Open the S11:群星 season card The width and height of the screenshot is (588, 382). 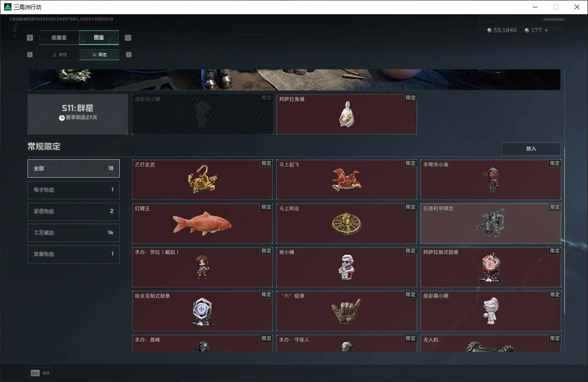(x=78, y=114)
